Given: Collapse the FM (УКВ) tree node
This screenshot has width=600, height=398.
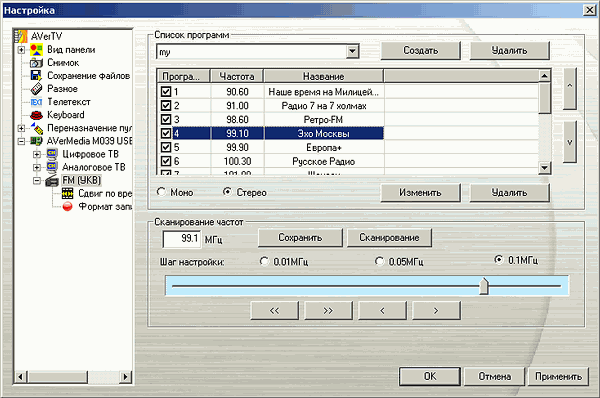Looking at the screenshot, I should [x=37, y=181].
